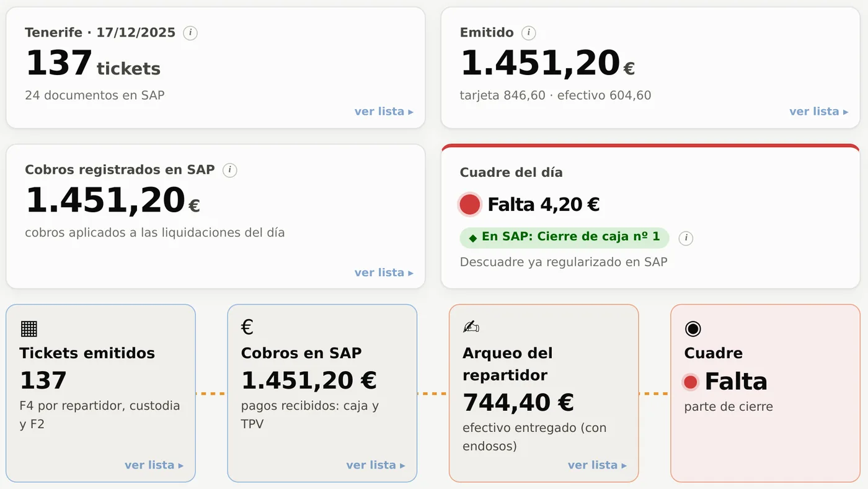Click the 1.451,20 € amount under Emitido

click(x=547, y=63)
